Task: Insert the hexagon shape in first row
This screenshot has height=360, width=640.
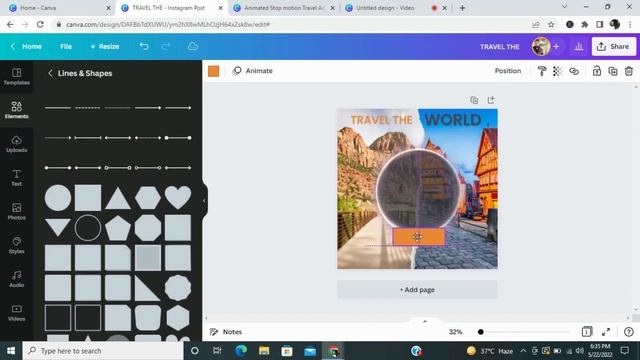Action: 148,198
